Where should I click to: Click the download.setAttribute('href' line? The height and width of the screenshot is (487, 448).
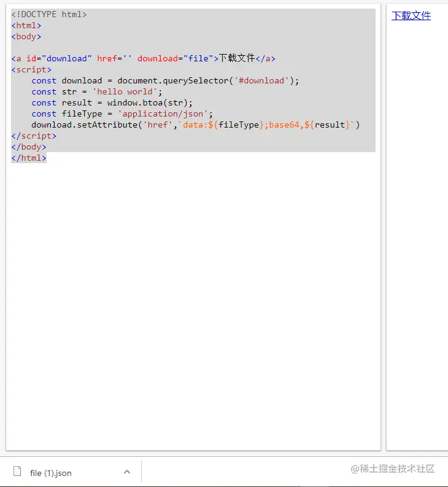[x=195, y=125]
